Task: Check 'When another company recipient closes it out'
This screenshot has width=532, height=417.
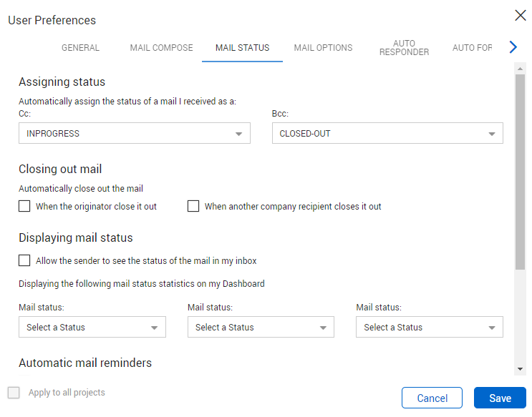Action: point(193,206)
